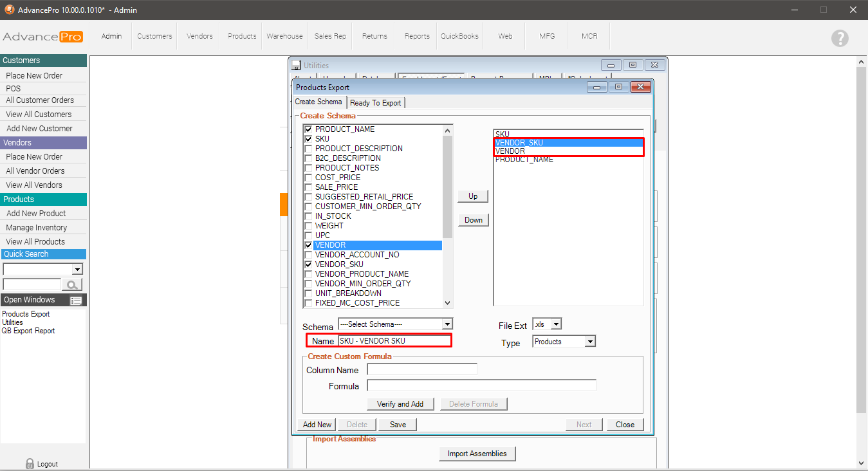
Task: Click the Logout lock icon
Action: point(30,463)
